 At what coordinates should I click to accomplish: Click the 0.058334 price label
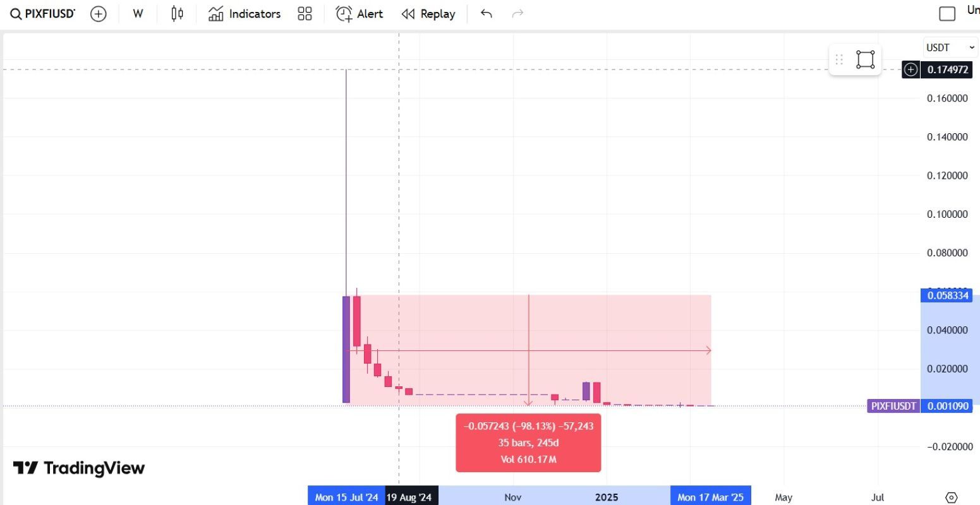point(947,295)
